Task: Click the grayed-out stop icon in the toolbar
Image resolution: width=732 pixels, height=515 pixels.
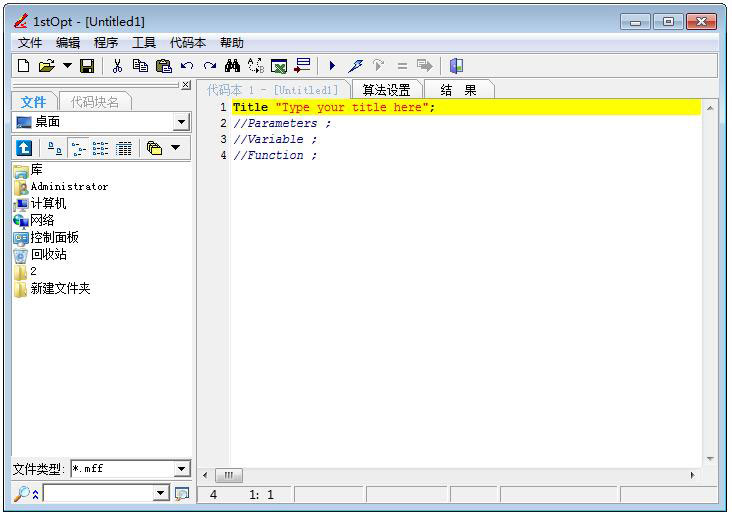Action: point(379,66)
